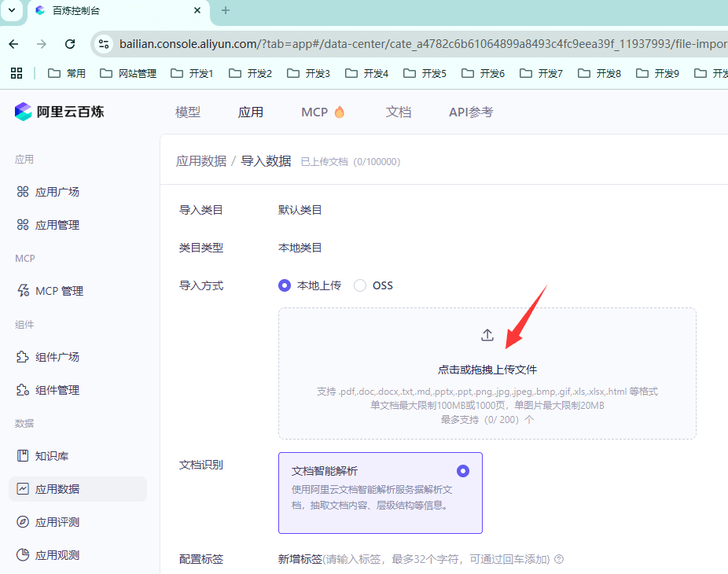Open the 开发2 bookmark folder
Screen dimensions: 728x574
click(x=250, y=73)
